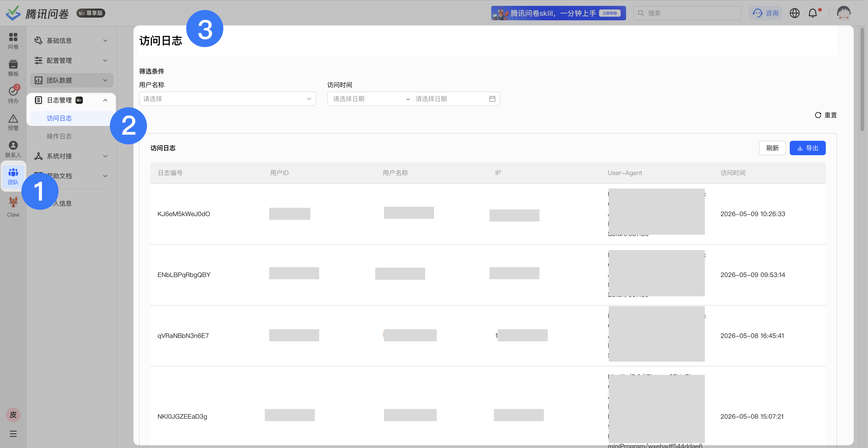The height and width of the screenshot is (448, 868).
Task: Click the start date 请选择日期 field
Action: tap(368, 99)
